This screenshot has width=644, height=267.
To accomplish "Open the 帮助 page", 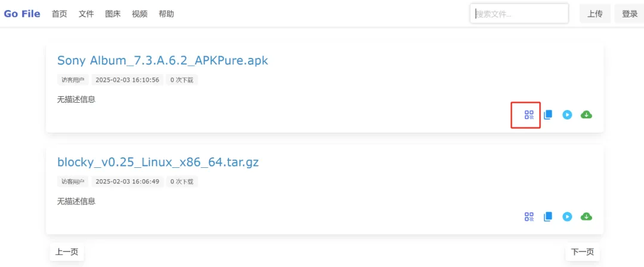I will coord(166,14).
